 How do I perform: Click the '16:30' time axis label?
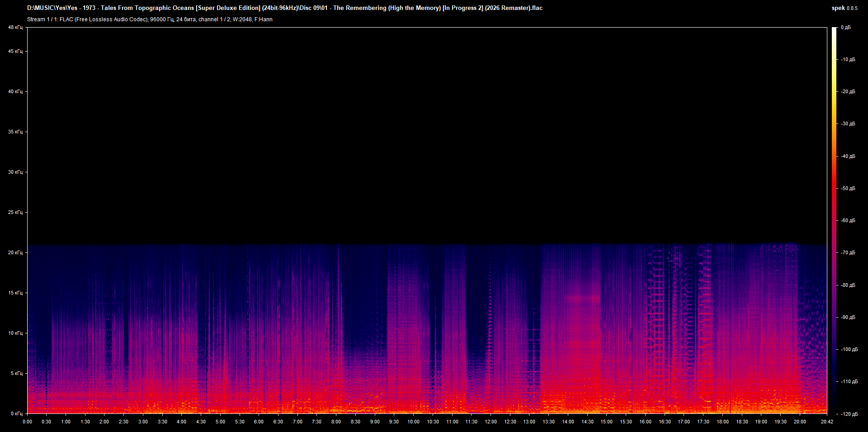[665, 422]
